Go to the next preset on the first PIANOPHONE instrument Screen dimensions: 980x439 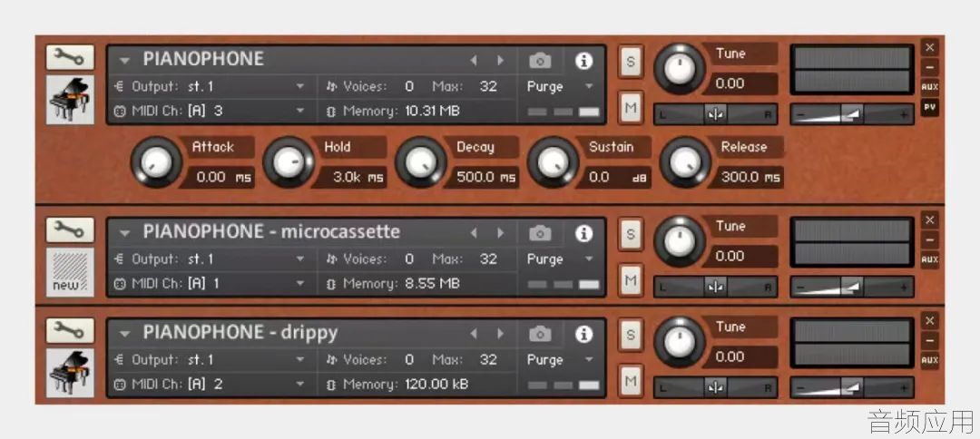[501, 61]
